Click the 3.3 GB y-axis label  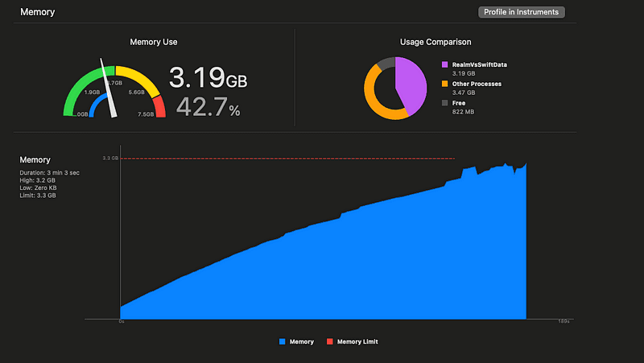[110, 159]
